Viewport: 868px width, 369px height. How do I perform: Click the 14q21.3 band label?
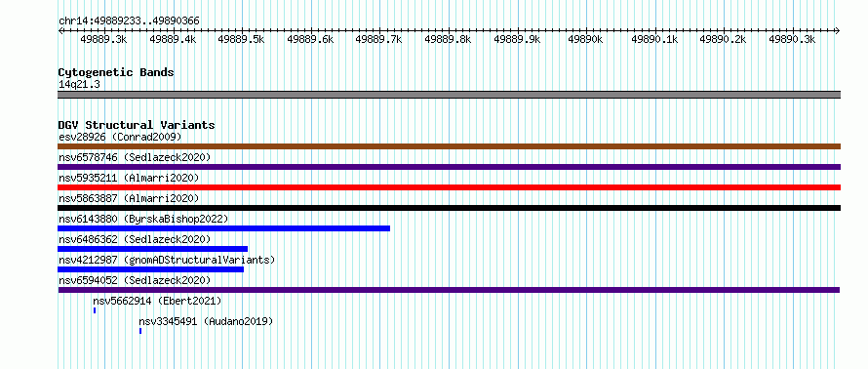point(79,84)
